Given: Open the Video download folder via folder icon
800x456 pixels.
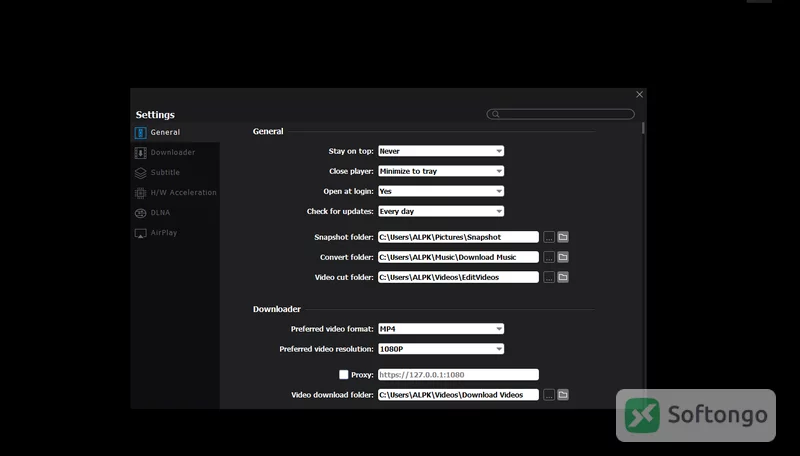Looking at the screenshot, I should coord(563,395).
